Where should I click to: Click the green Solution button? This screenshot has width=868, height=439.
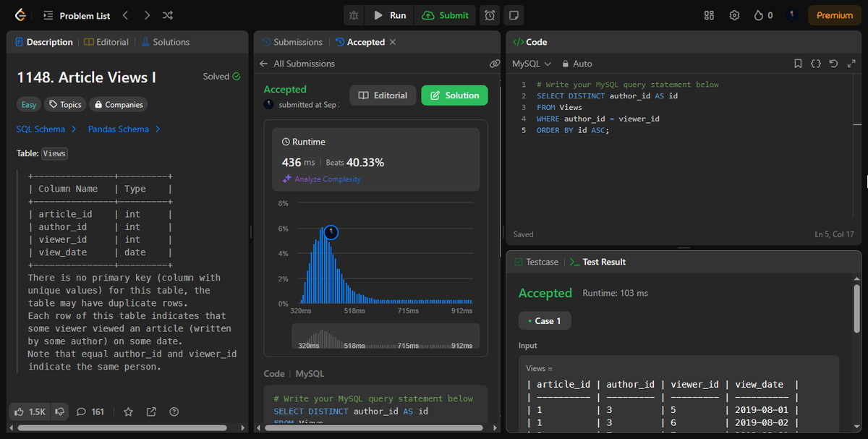(x=454, y=95)
